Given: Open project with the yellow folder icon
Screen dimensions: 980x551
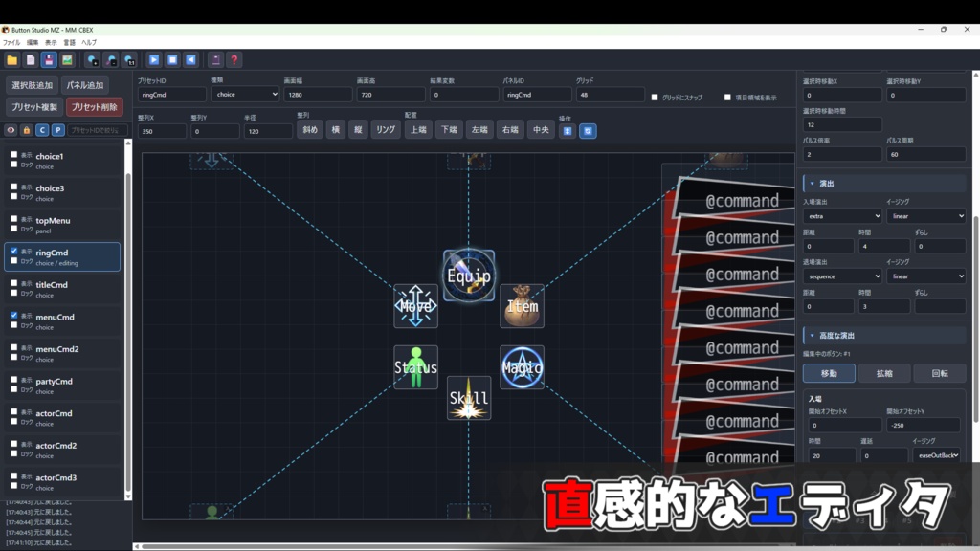Looking at the screenshot, I should coord(11,60).
